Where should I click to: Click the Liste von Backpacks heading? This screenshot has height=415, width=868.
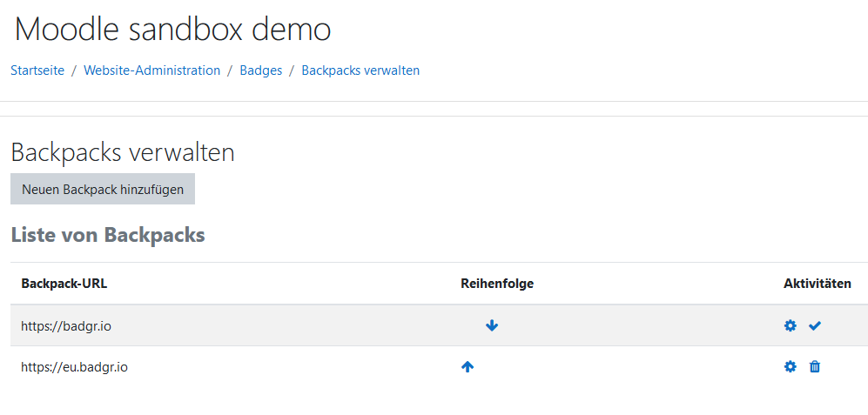pyautogui.click(x=108, y=235)
